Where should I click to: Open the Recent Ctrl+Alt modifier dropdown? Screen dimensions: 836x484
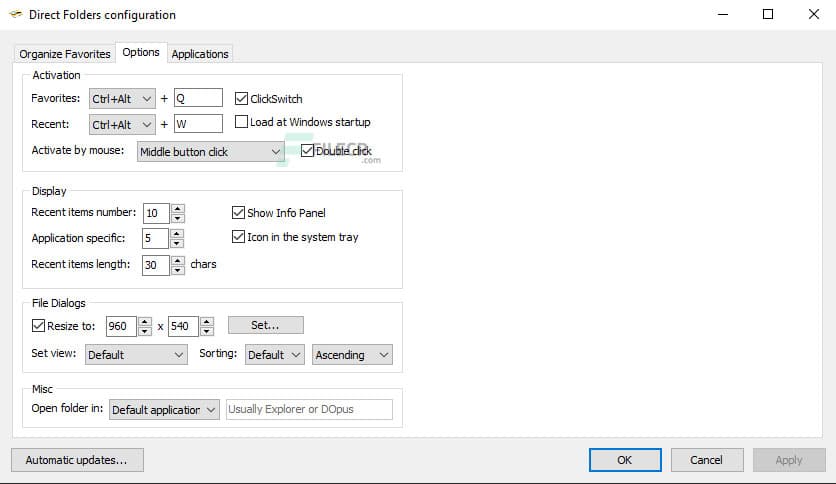[x=122, y=125]
